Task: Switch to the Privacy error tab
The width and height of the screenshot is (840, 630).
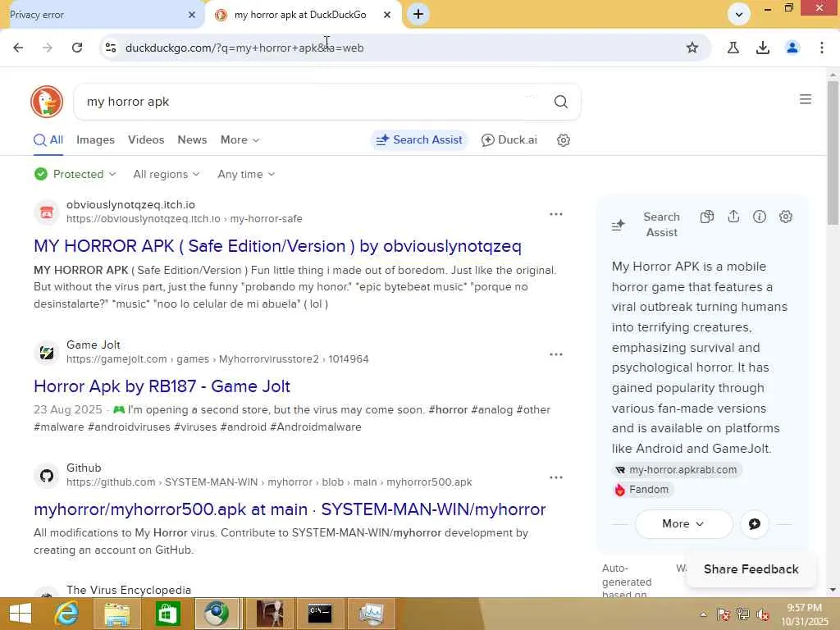Action: point(97,15)
